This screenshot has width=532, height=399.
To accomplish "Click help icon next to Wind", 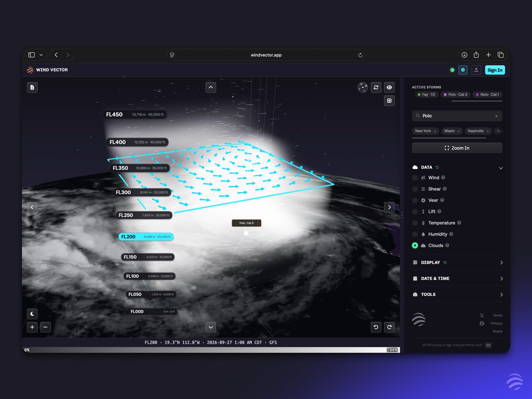I will pyautogui.click(x=443, y=178).
